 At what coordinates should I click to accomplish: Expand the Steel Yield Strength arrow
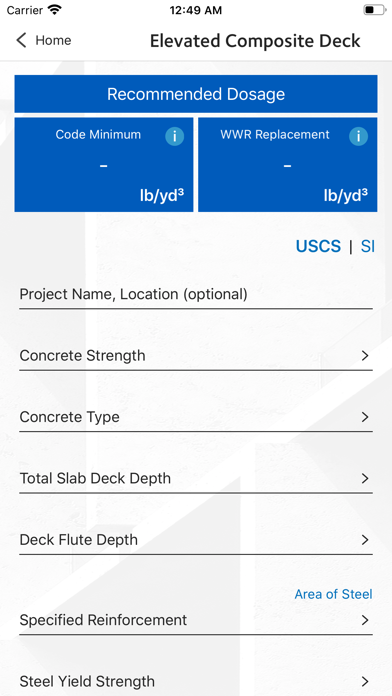pyautogui.click(x=365, y=681)
